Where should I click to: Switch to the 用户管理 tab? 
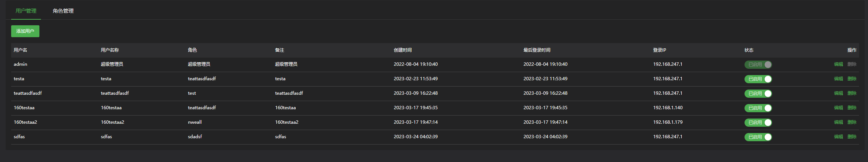(26, 11)
